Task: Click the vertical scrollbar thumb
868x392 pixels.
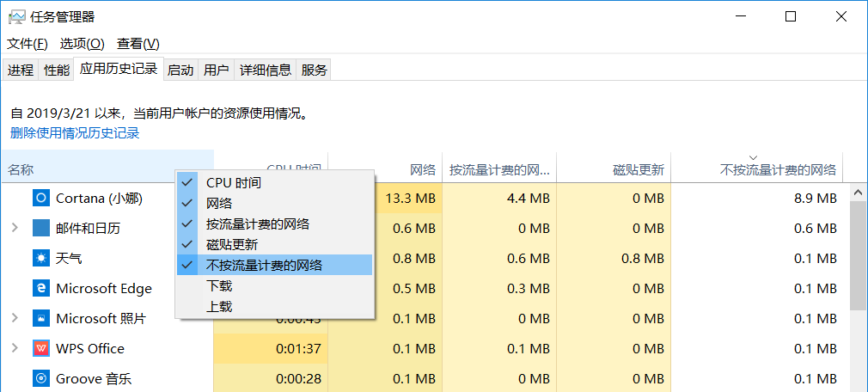Action: [x=859, y=256]
